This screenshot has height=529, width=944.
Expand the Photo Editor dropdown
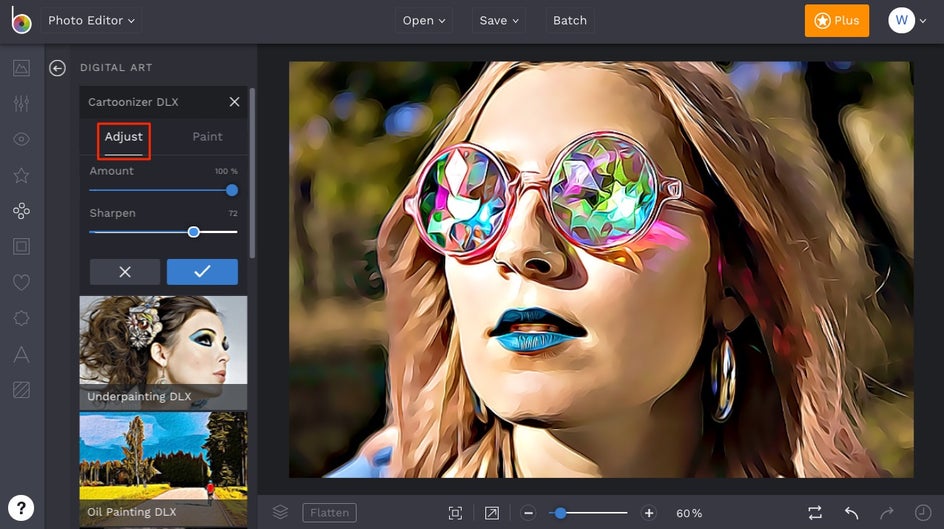coord(91,20)
